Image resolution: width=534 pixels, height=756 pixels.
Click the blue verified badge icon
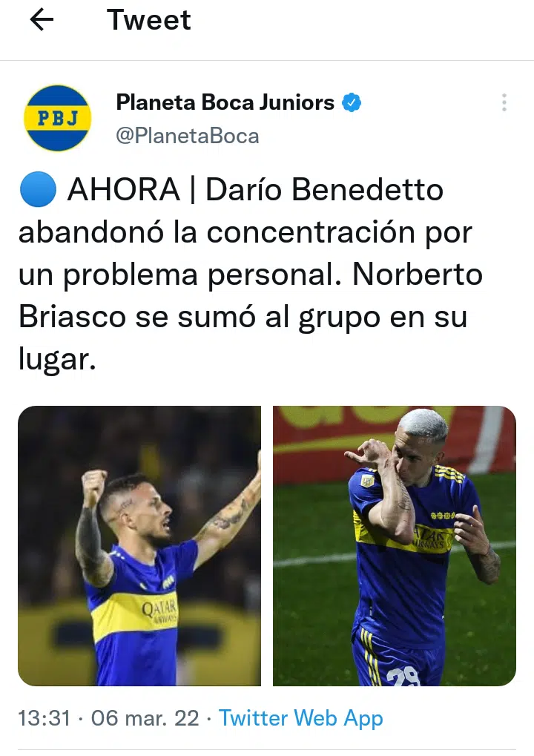[x=352, y=102]
